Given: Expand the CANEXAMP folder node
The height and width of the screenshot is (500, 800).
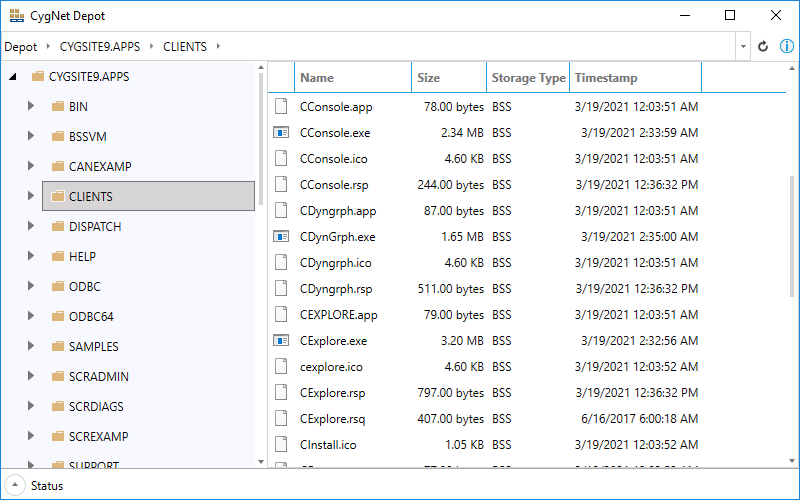Looking at the screenshot, I should point(31,166).
